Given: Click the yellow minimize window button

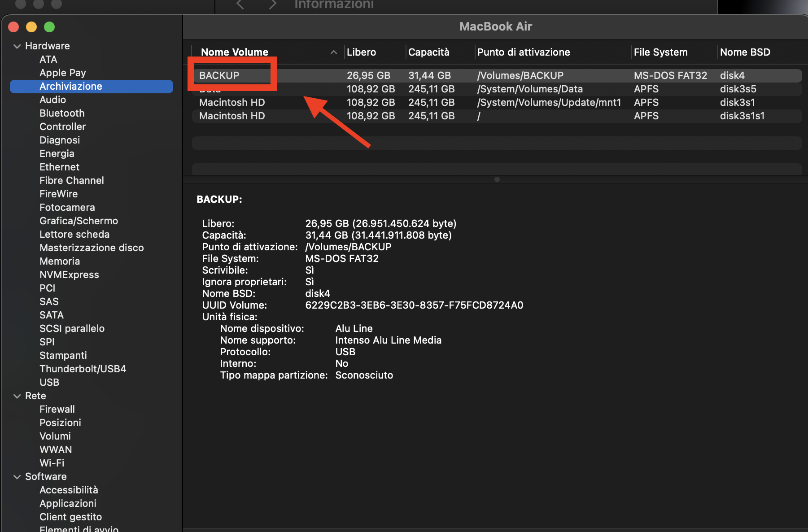Looking at the screenshot, I should (31, 27).
